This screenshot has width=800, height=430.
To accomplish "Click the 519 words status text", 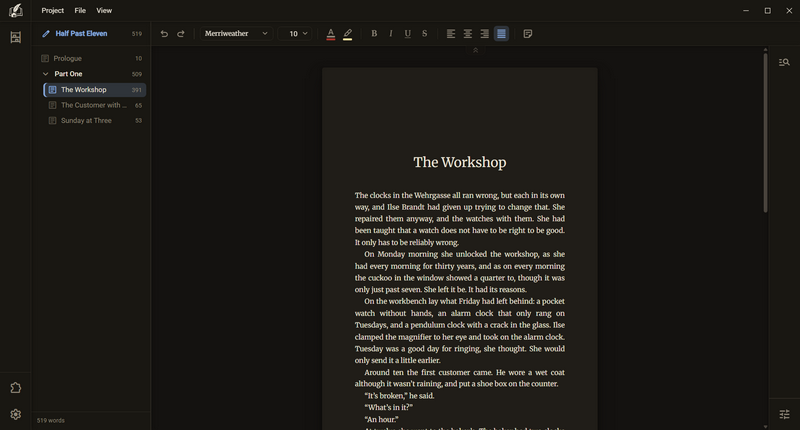I will 51,421.
